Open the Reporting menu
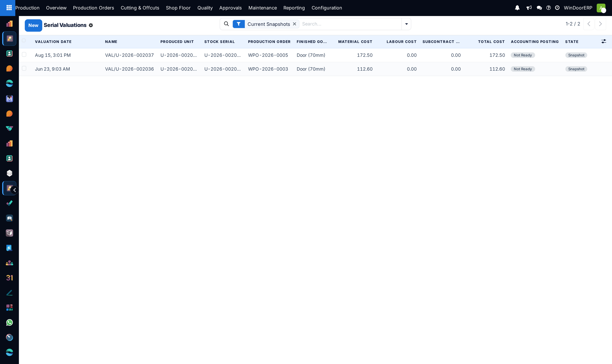 coord(294,8)
